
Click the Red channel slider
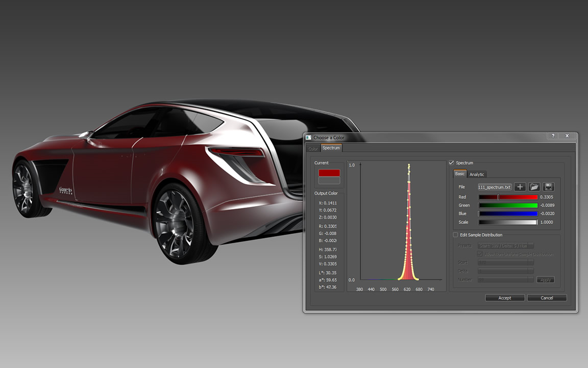coord(508,197)
